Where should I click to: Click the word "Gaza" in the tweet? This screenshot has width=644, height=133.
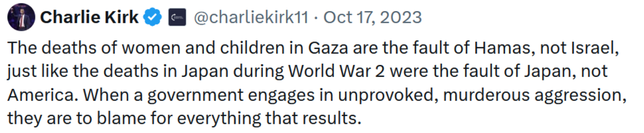(328, 48)
